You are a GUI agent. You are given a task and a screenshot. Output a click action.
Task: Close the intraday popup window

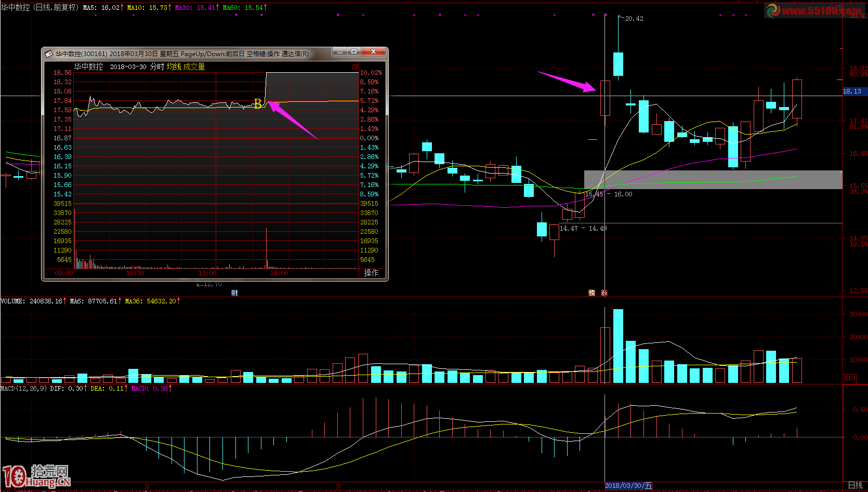tap(373, 52)
